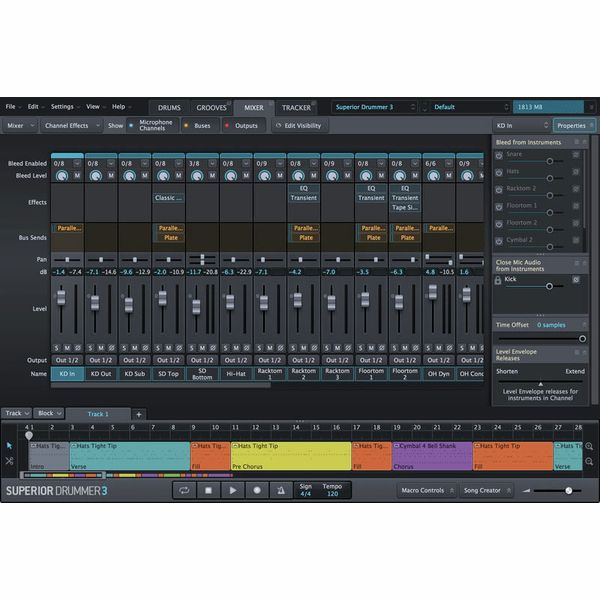Toggle the loop playback button

(184, 490)
